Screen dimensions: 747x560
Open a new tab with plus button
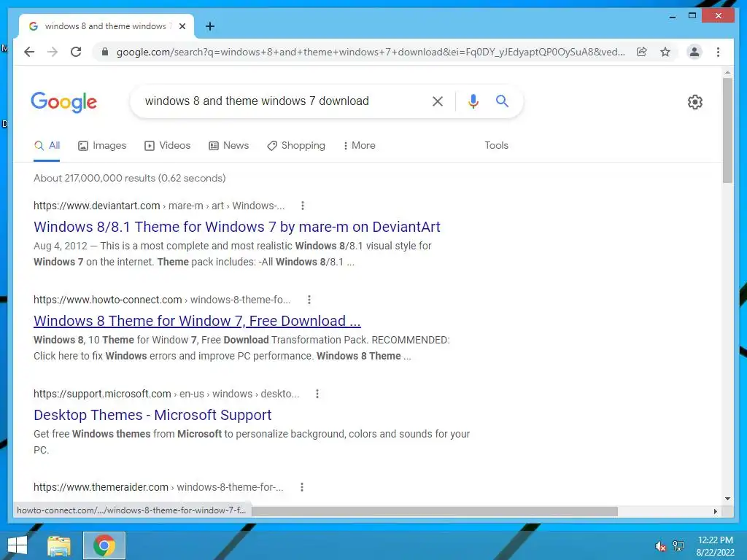point(210,26)
